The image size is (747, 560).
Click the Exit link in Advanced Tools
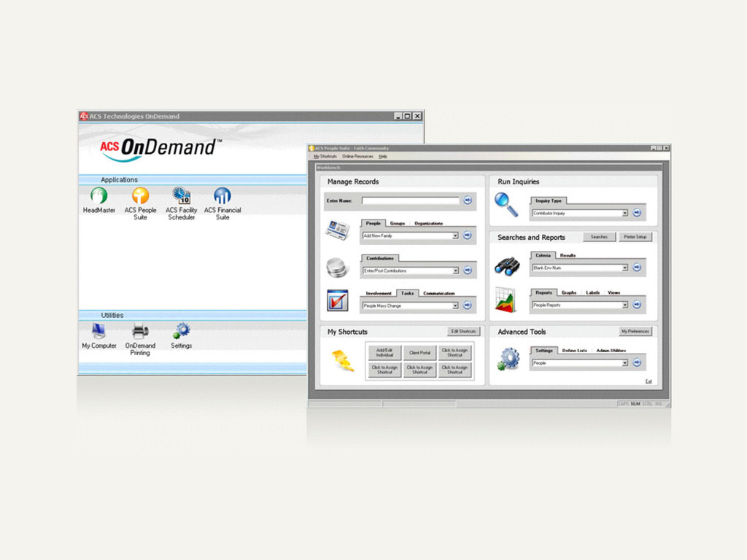[649, 381]
